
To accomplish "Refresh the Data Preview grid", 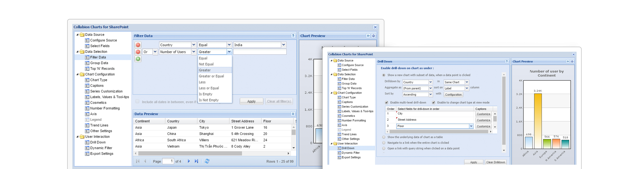I will point(207,161).
